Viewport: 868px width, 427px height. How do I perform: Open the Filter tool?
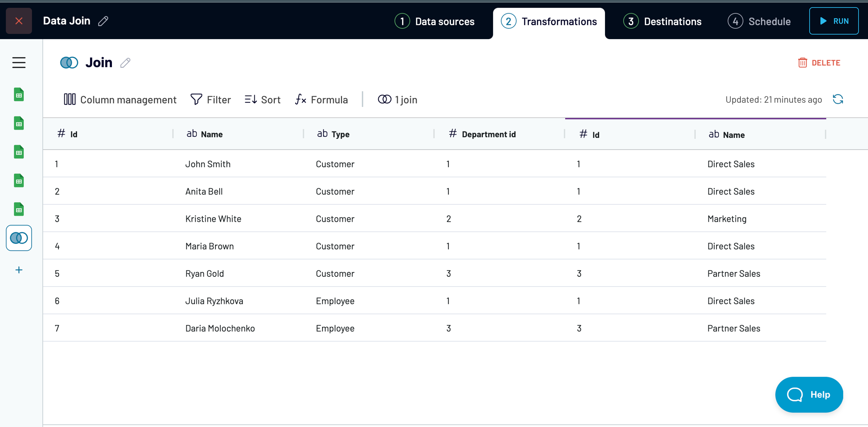point(211,99)
